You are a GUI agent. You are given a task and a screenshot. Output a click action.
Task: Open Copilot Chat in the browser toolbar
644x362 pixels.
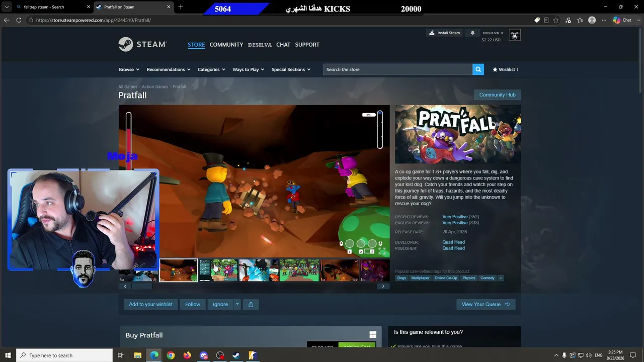click(x=622, y=20)
